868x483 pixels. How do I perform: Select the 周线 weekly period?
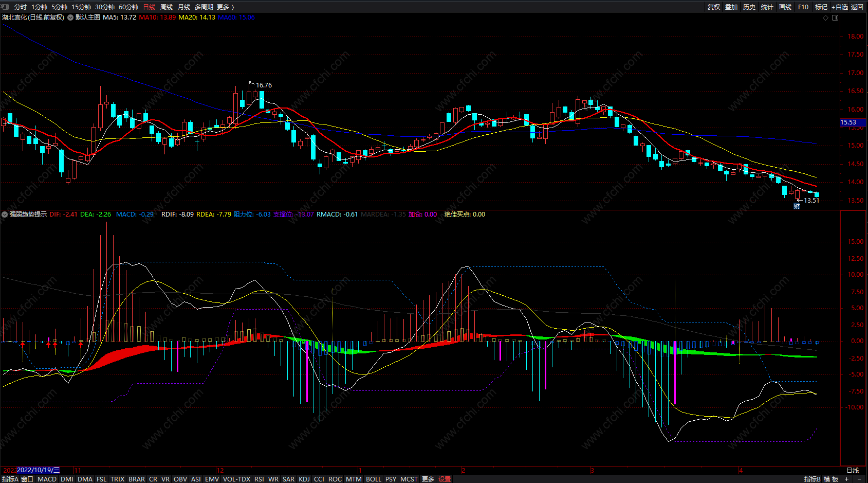[167, 7]
